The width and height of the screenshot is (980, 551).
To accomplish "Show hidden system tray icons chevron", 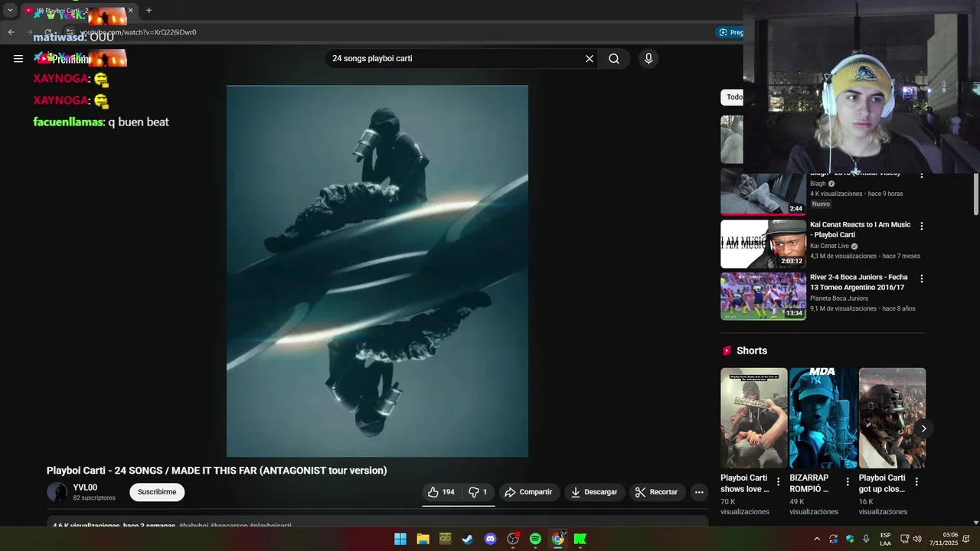I will (817, 539).
